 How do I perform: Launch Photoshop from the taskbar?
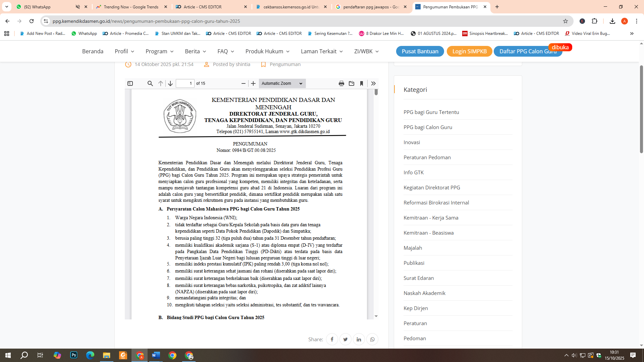click(73, 355)
